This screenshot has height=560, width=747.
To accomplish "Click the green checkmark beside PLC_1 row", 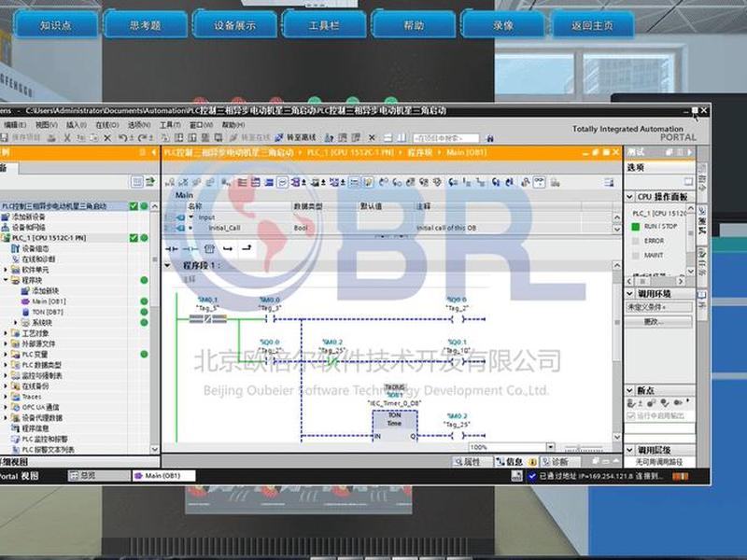I will pyautogui.click(x=134, y=238).
